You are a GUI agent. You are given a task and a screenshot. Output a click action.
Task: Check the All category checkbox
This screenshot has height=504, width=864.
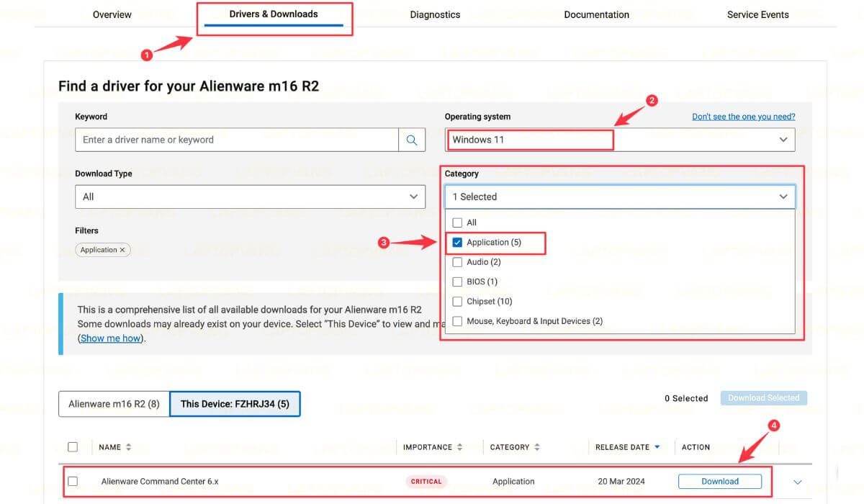tap(457, 222)
